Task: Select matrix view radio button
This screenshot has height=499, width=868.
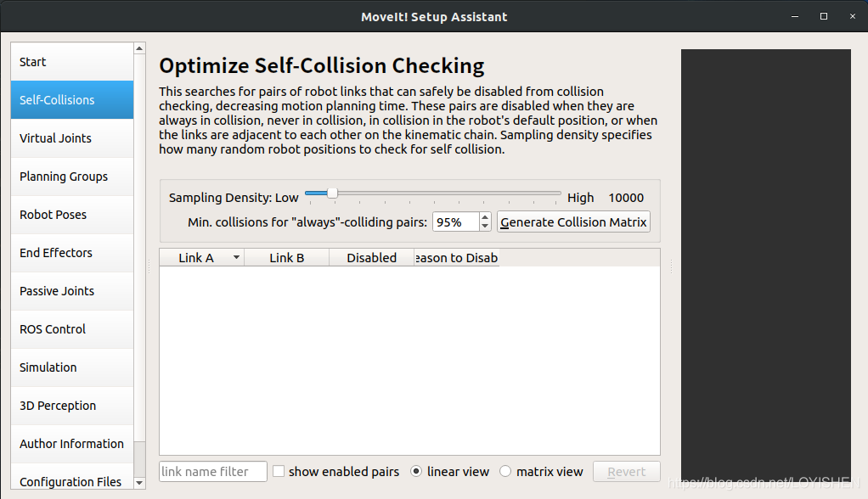Action: [504, 471]
